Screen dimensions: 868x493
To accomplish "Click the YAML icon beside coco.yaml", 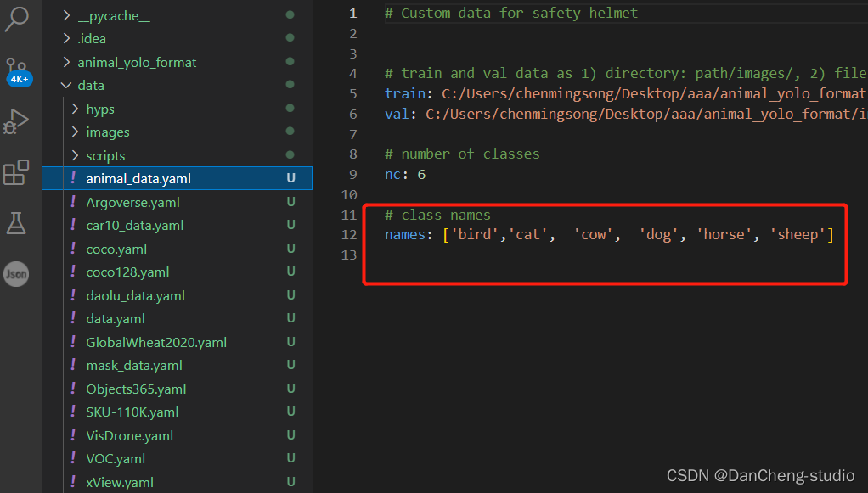I will pos(73,249).
